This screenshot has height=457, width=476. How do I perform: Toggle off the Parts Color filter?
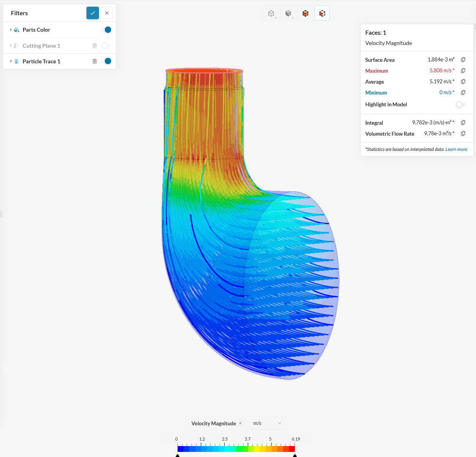[x=106, y=30]
